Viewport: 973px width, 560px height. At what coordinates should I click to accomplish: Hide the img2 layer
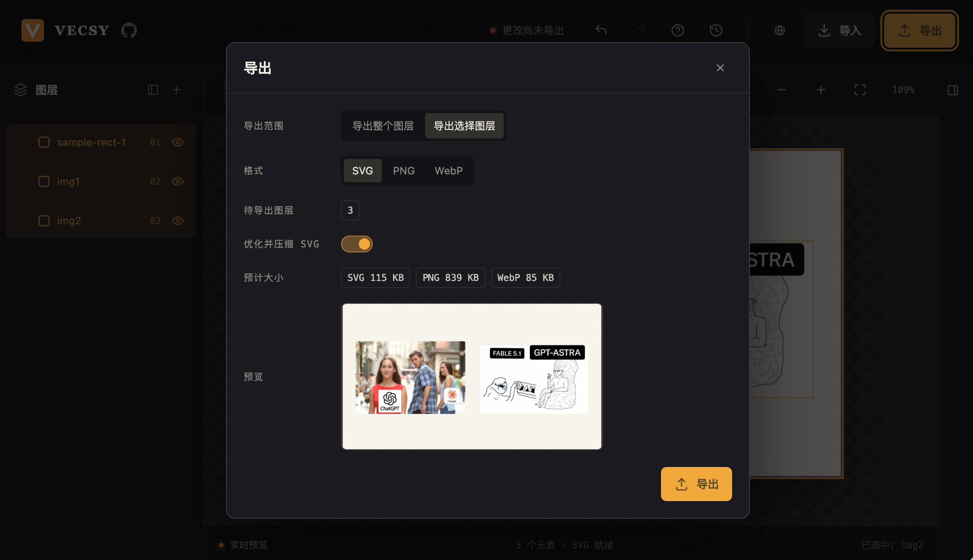coord(178,221)
